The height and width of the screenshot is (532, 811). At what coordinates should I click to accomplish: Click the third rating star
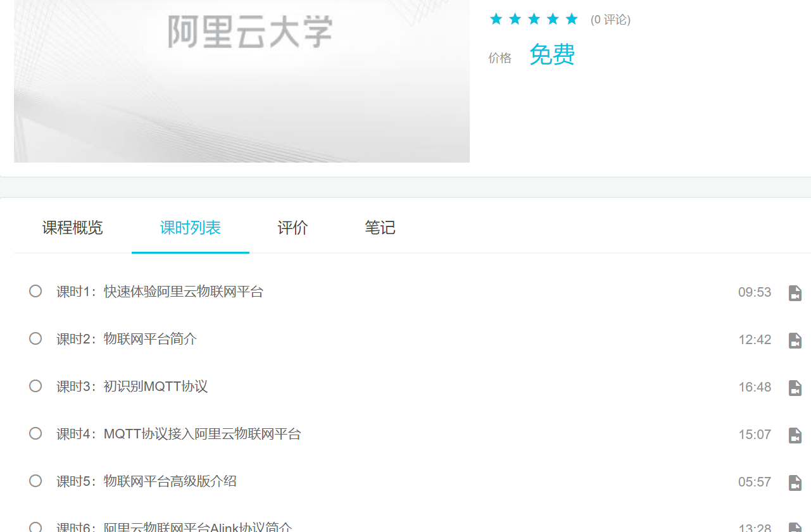click(x=534, y=19)
